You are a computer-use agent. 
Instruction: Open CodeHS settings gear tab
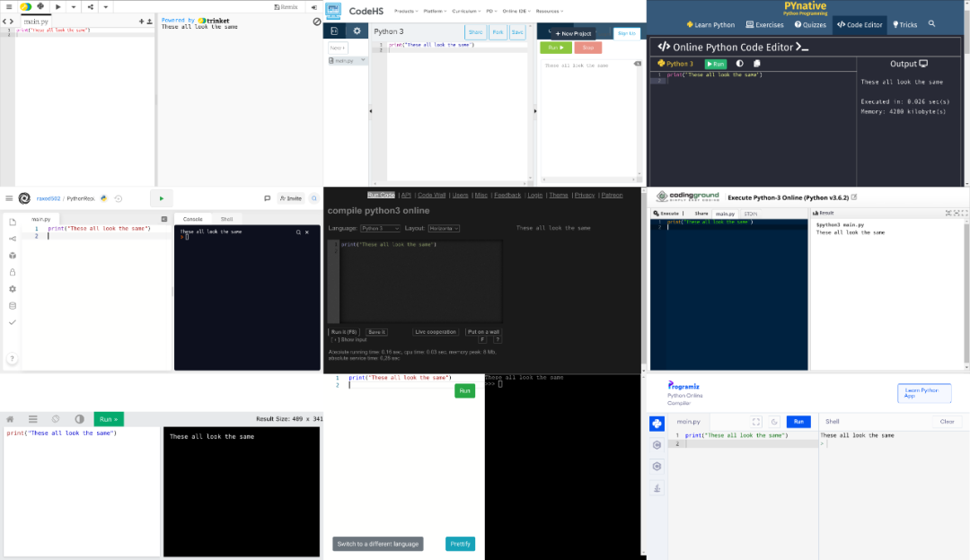[x=357, y=31]
